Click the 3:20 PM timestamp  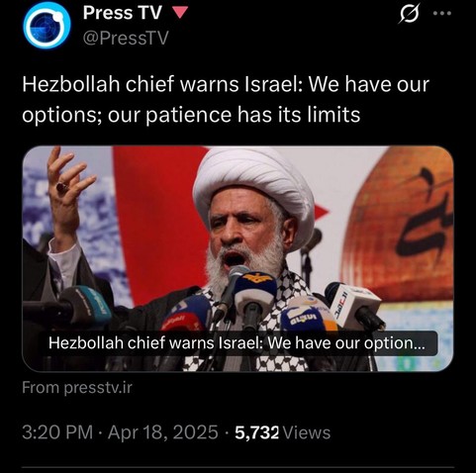pos(57,432)
